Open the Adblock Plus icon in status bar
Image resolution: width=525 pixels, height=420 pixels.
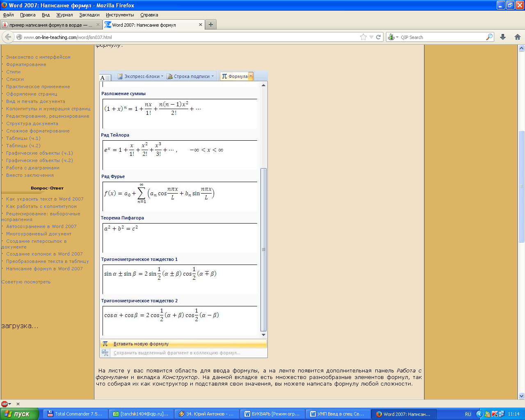(x=5, y=404)
